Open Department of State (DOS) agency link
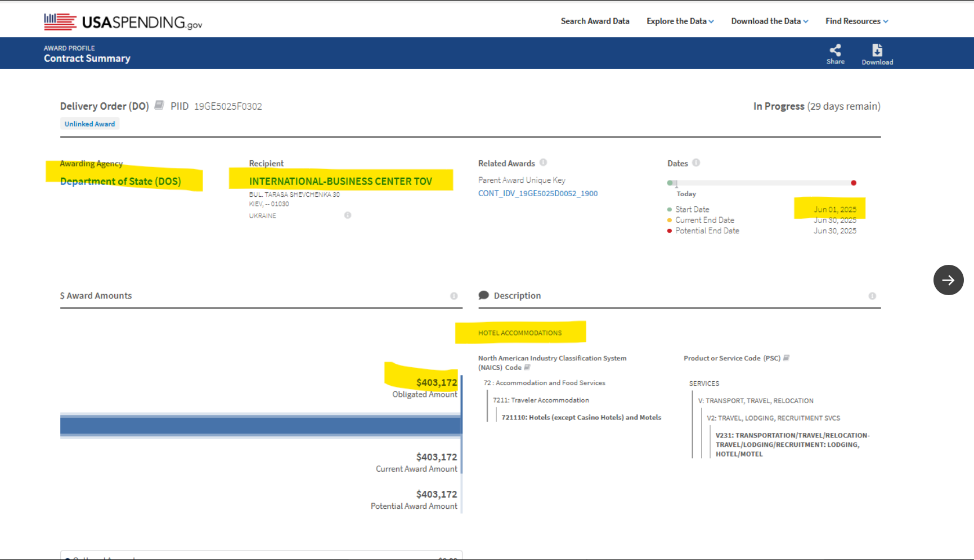 tap(120, 181)
